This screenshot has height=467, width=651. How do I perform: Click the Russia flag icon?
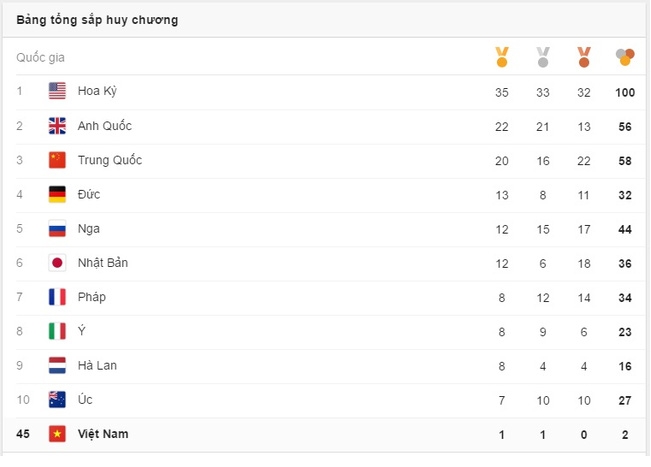[57, 229]
